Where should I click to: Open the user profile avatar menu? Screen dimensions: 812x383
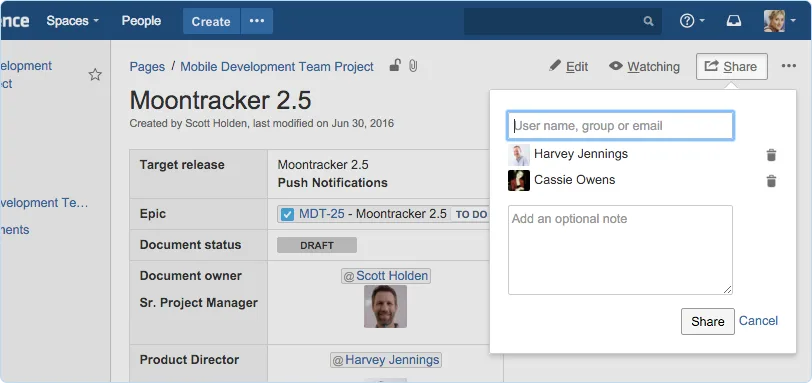[x=779, y=21]
